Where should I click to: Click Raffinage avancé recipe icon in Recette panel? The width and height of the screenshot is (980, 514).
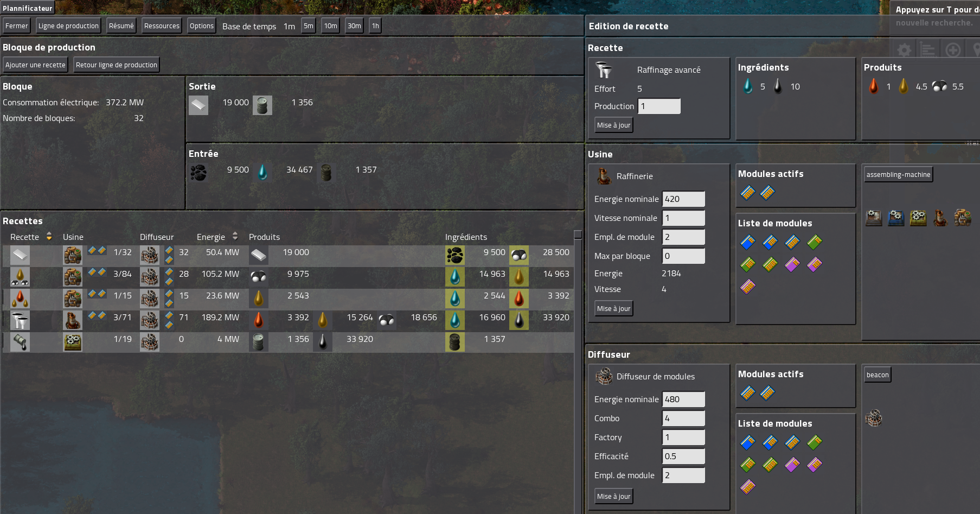click(x=604, y=70)
